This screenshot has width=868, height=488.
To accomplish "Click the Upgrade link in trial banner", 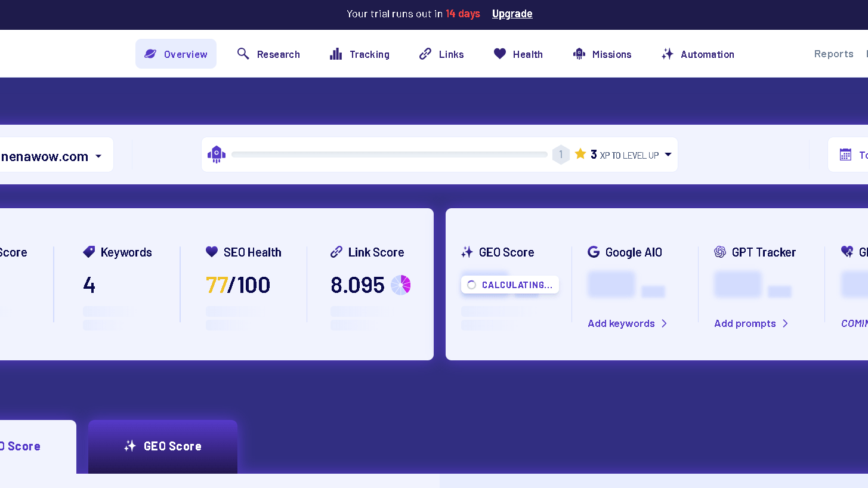I will 512,14.
